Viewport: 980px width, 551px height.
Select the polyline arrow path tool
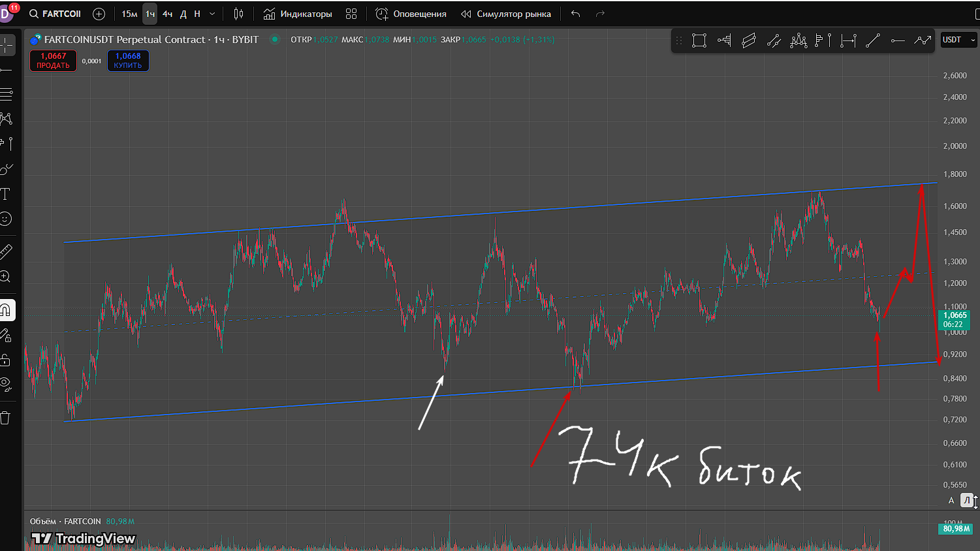tap(923, 40)
